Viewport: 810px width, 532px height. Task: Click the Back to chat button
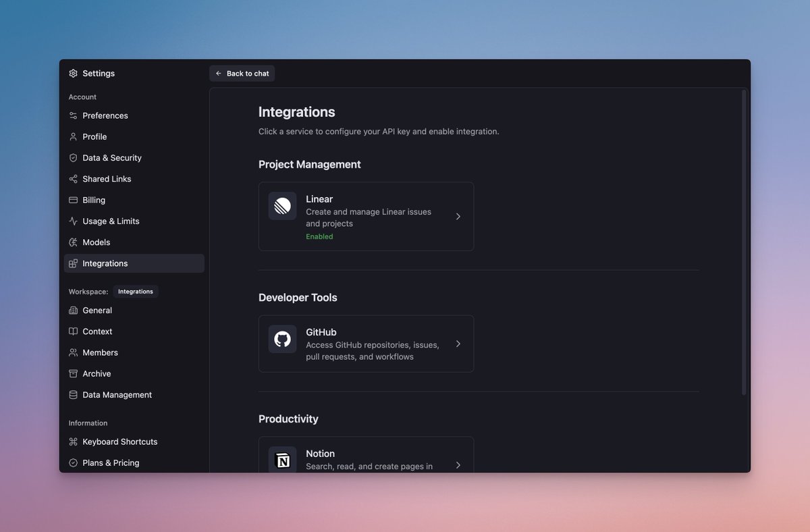(242, 74)
